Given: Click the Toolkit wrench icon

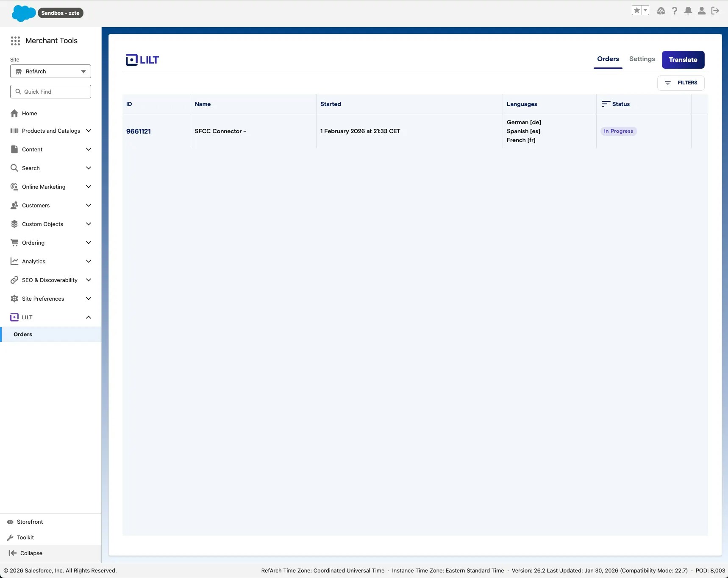Looking at the screenshot, I should point(10,538).
